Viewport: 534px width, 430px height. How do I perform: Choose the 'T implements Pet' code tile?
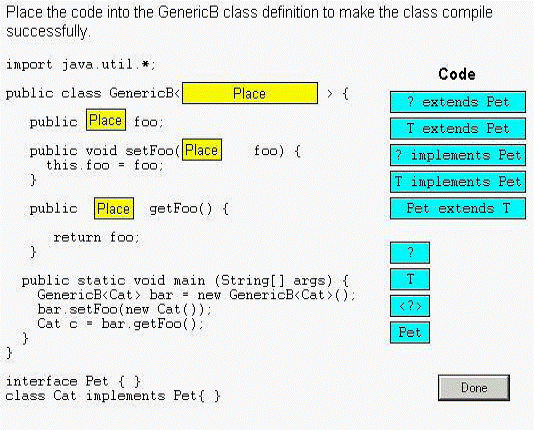pyautogui.click(x=458, y=181)
